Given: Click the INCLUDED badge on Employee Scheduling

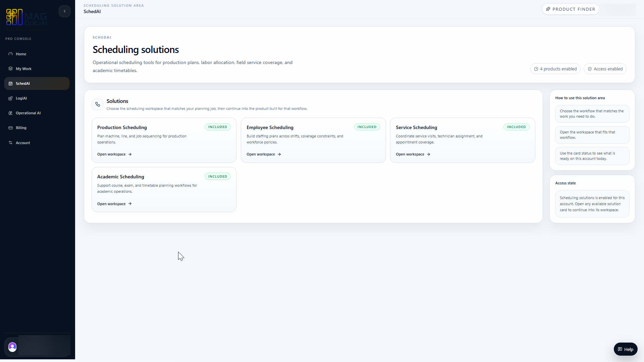Looking at the screenshot, I should click(367, 127).
